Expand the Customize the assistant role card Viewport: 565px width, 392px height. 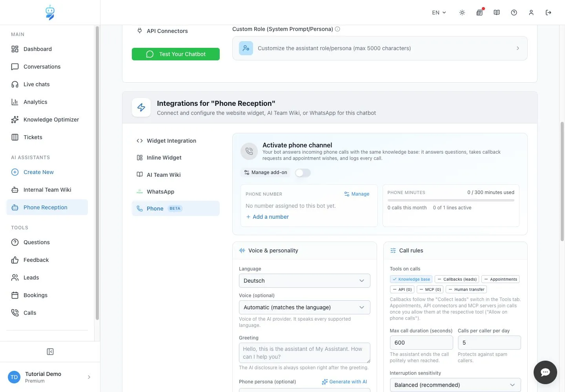(x=380, y=48)
